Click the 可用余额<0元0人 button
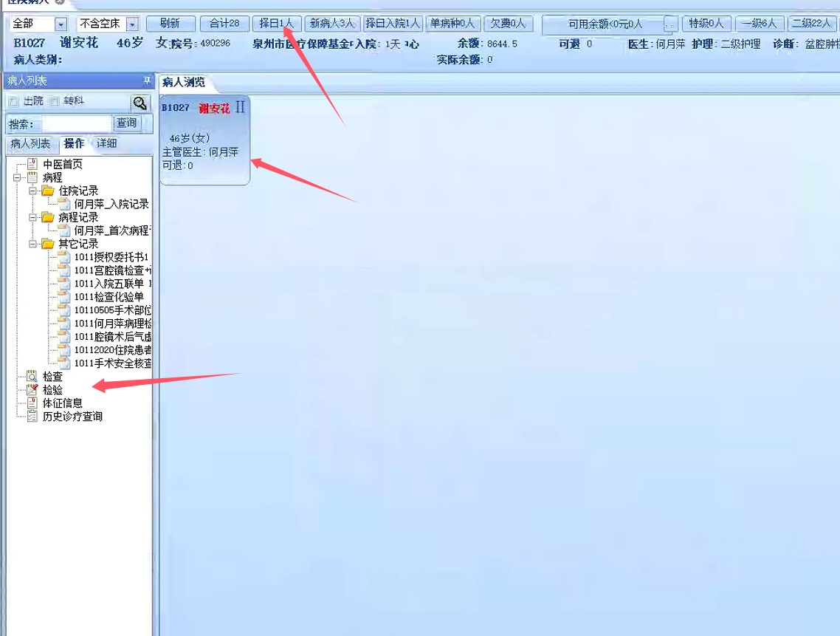 click(605, 24)
